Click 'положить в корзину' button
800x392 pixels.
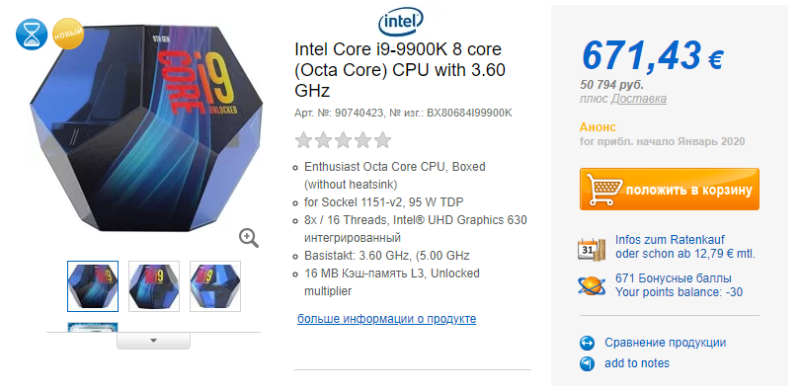tap(669, 189)
